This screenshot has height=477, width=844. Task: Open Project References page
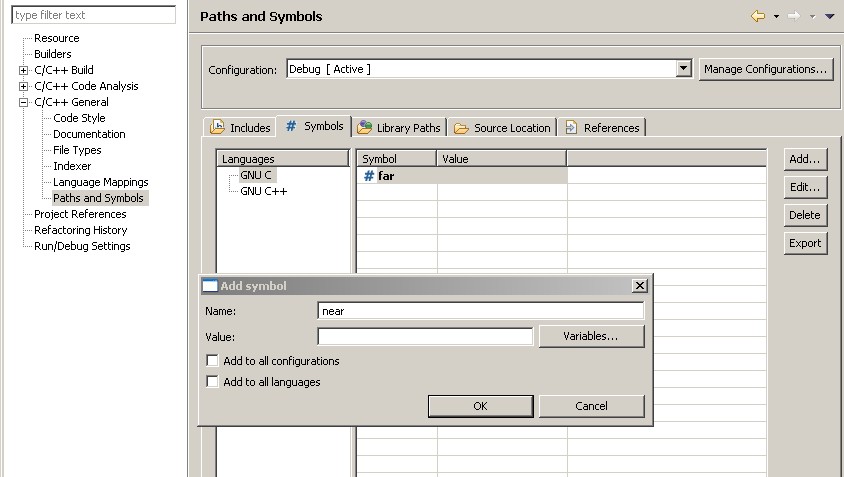pos(80,214)
